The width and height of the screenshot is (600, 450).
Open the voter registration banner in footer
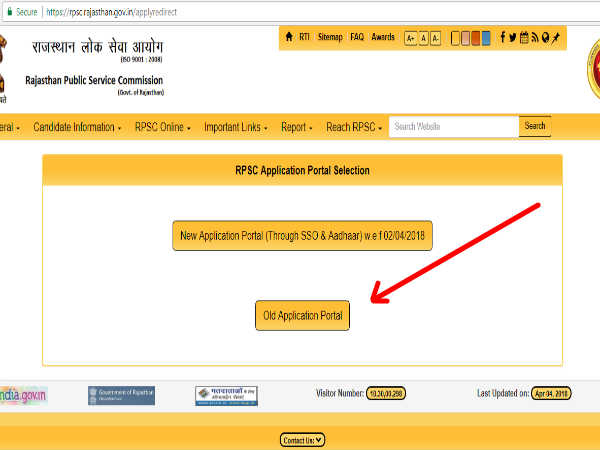pyautogui.click(x=226, y=396)
